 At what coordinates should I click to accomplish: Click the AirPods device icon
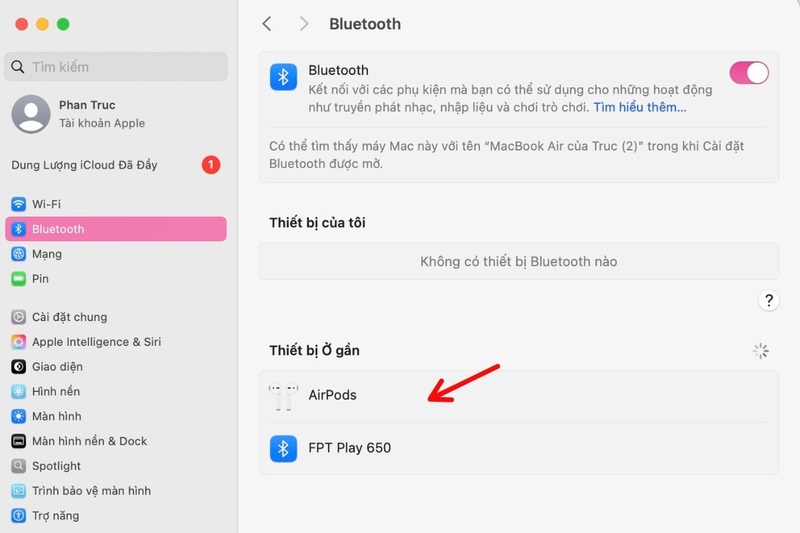click(x=283, y=396)
